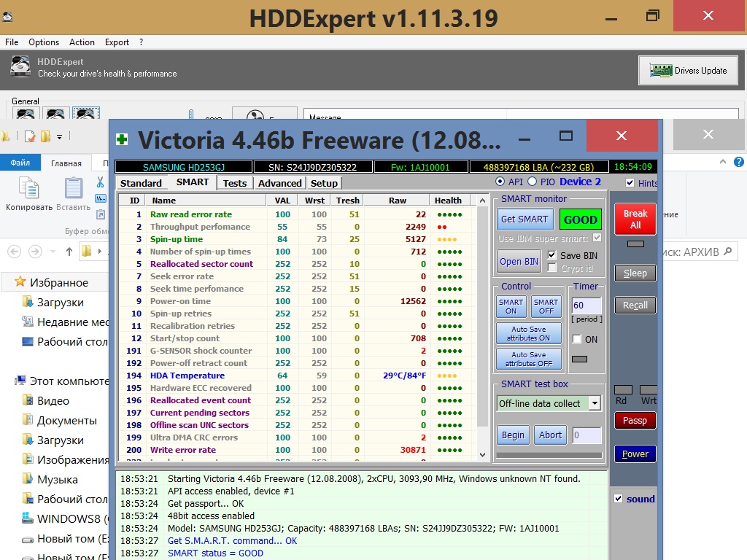
Task: Click the Timer period input field
Action: point(587,306)
